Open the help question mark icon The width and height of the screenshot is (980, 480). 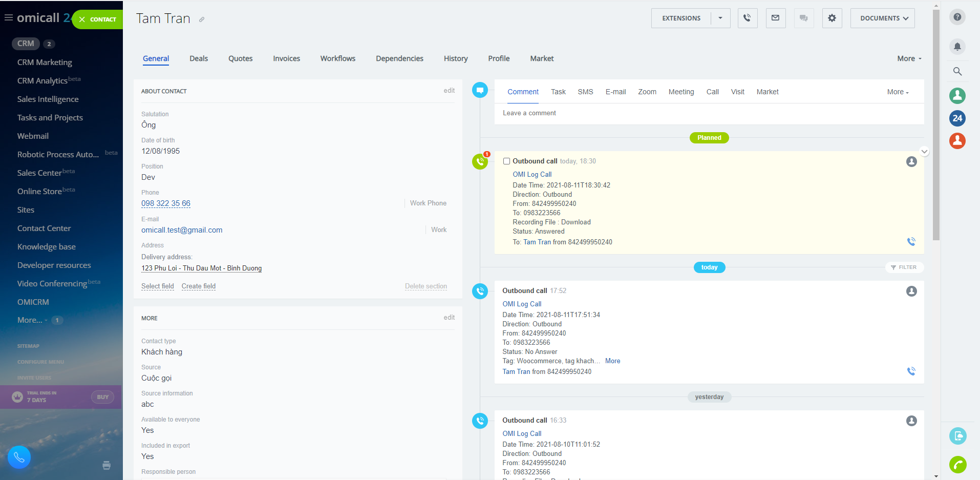click(x=957, y=17)
